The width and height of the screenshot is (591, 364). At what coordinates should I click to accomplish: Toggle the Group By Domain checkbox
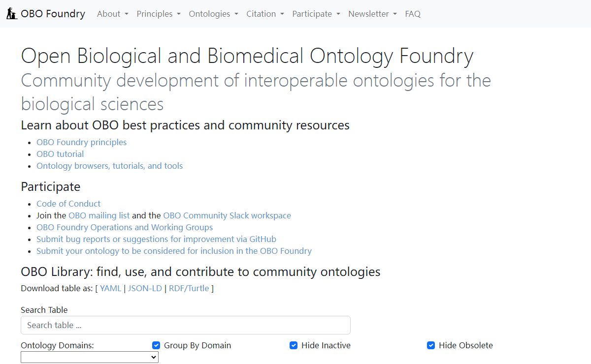pyautogui.click(x=156, y=345)
